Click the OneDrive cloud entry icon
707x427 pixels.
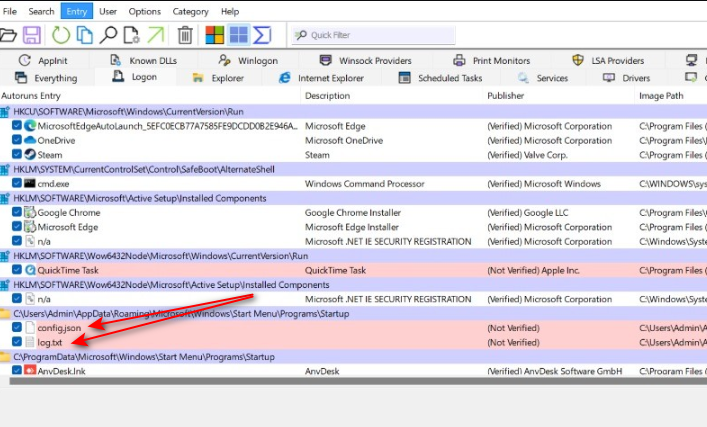click(30, 140)
